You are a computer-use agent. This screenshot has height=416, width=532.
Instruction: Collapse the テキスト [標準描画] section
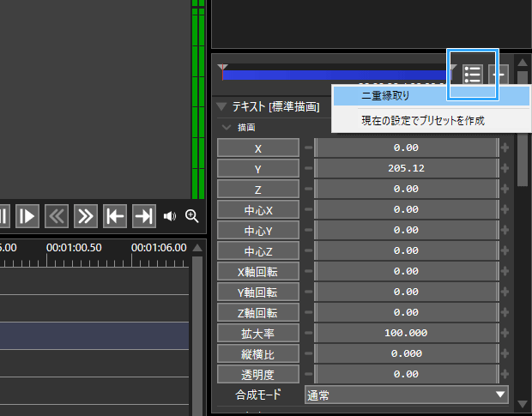tap(221, 107)
